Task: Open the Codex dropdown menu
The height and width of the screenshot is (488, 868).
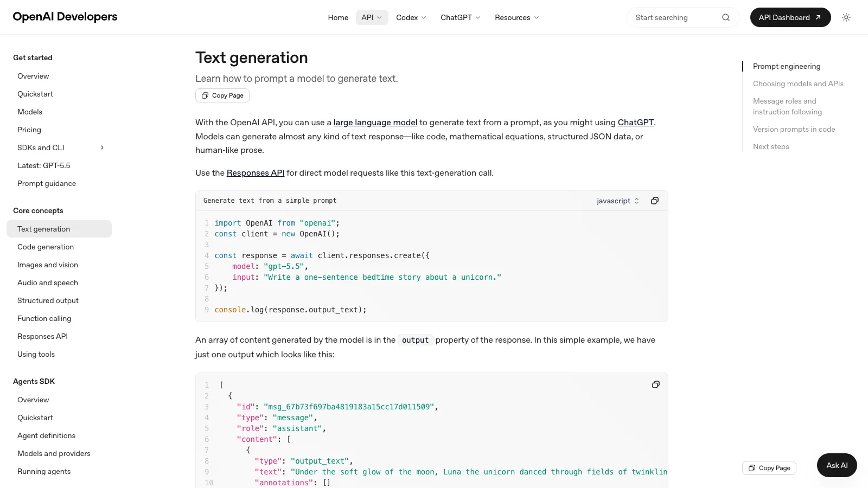Action: pos(411,17)
